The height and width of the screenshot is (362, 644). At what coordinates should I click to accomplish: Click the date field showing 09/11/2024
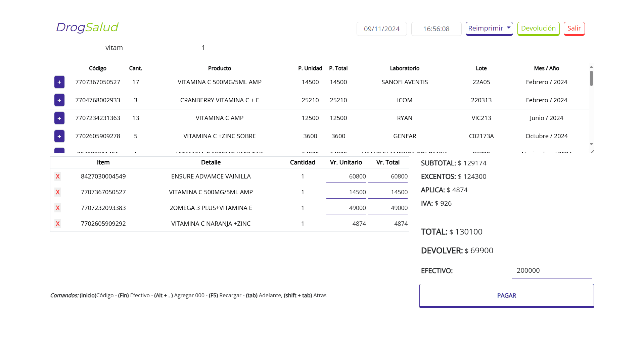(381, 29)
